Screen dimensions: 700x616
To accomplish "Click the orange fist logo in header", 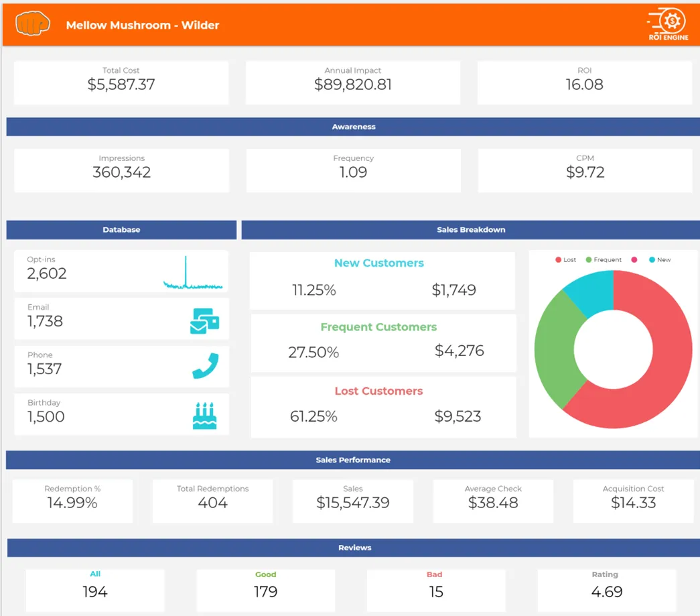I will [x=33, y=23].
